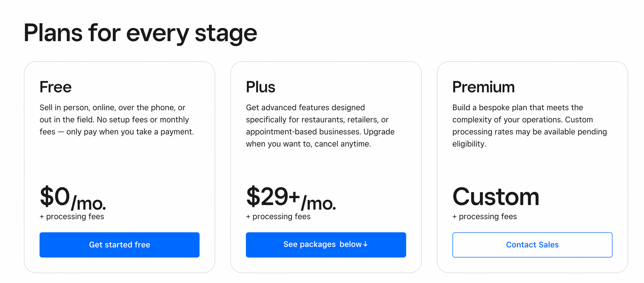The image size is (644, 283).
Task: Click the Get started free button
Action: (x=119, y=245)
